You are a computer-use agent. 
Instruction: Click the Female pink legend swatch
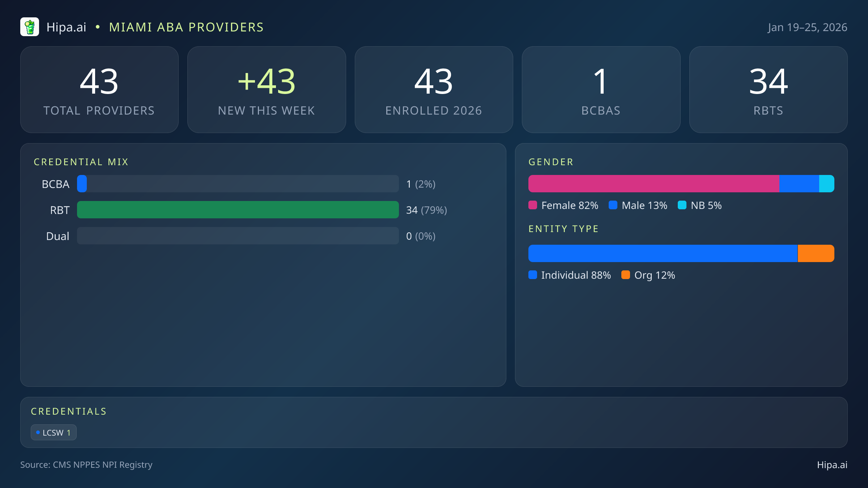pyautogui.click(x=533, y=205)
